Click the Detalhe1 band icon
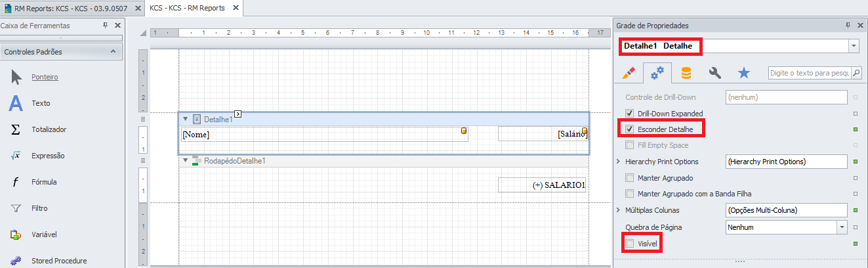Screen dimensions: 868x268 [x=196, y=120]
